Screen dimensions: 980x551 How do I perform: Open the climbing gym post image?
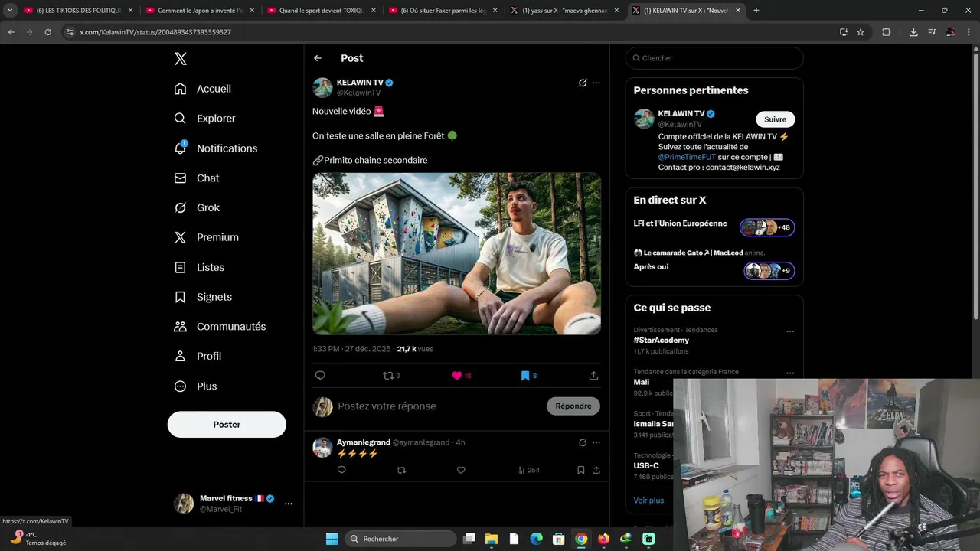[x=456, y=253]
